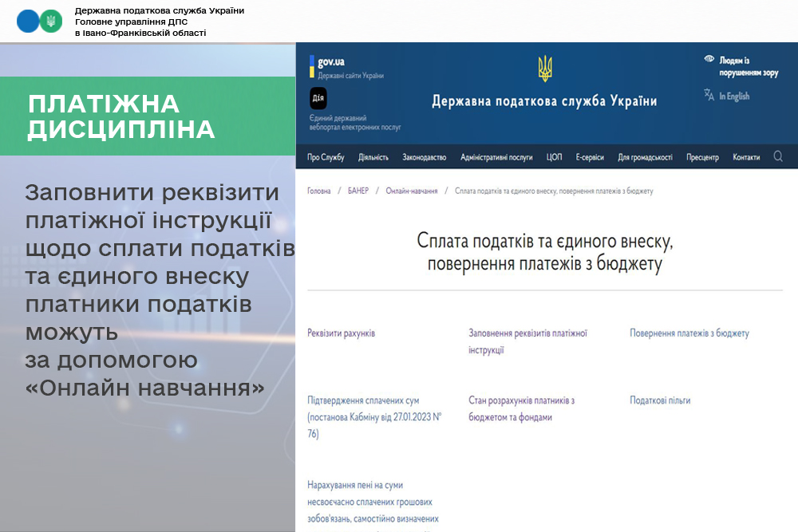This screenshot has height=532, width=798.
Task: Open the Про Службу menu
Action: point(326,158)
